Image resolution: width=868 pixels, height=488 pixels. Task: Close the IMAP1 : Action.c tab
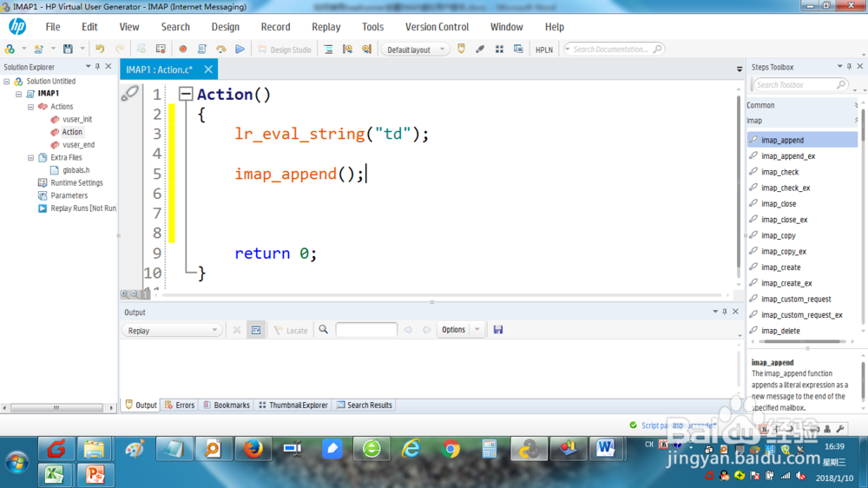tap(208, 69)
